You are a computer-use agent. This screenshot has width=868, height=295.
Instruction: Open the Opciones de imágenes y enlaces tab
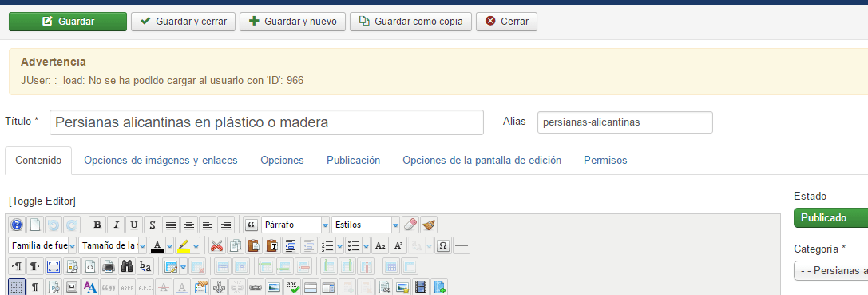coord(161,160)
